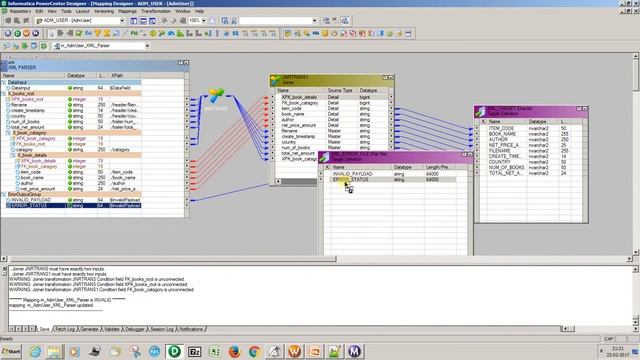Open the Versioning menu
Image resolution: width=640 pixels, height=360 pixels.
[104, 11]
